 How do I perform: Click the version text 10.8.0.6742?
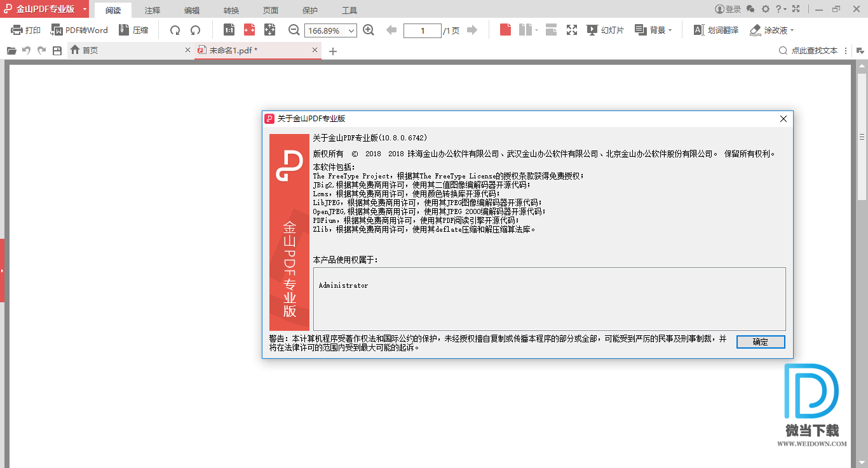tap(403, 138)
